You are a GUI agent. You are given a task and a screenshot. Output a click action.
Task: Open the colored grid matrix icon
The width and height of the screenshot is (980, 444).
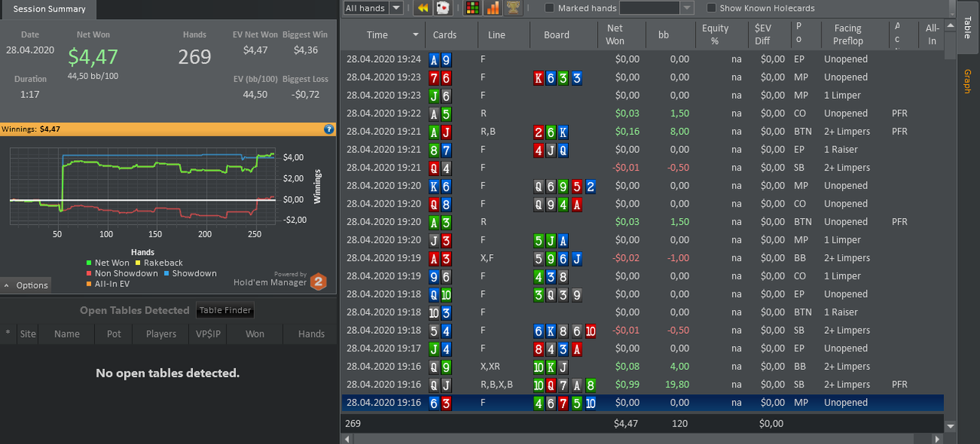point(473,8)
